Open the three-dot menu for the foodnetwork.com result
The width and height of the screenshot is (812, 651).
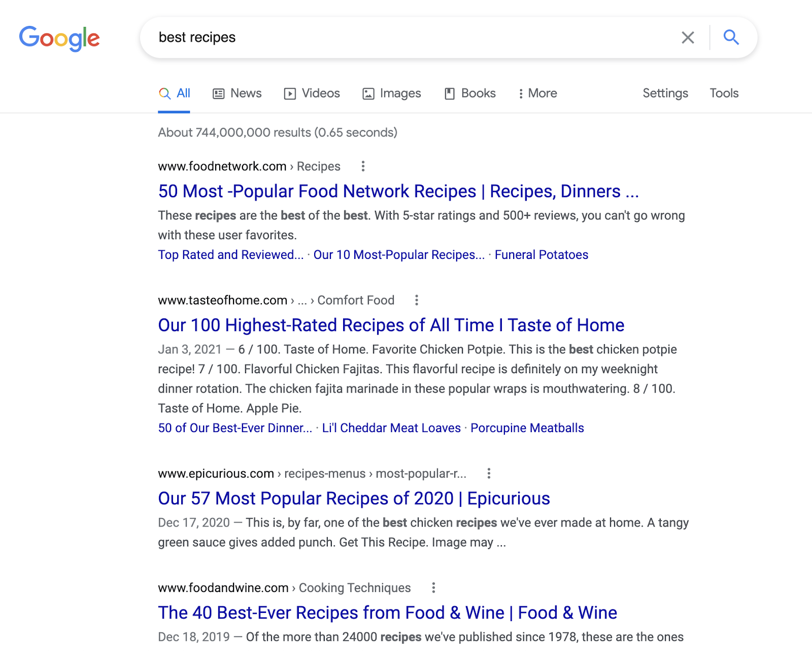point(363,166)
